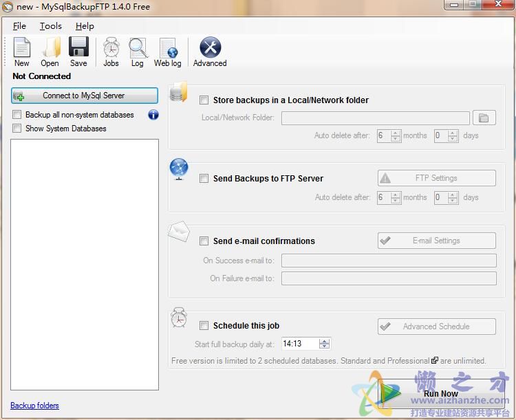Click the Run Now button
516x420 pixels.
[x=441, y=393]
